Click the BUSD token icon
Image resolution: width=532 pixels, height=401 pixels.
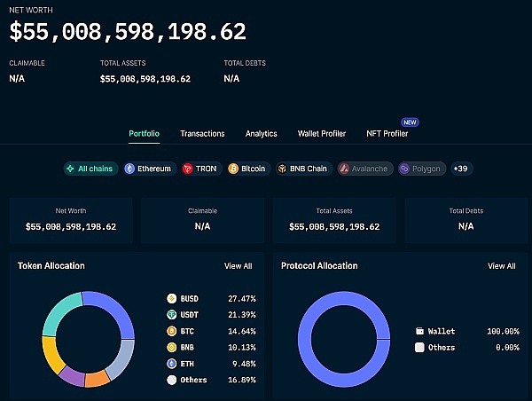click(172, 299)
